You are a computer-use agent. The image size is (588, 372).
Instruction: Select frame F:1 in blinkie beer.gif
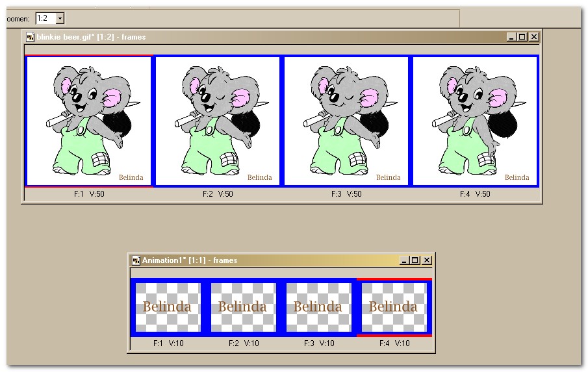89,121
